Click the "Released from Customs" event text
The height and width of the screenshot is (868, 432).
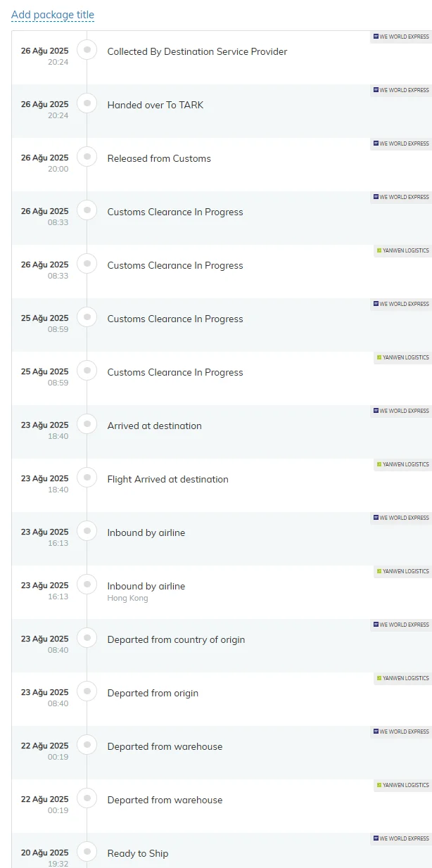[159, 158]
